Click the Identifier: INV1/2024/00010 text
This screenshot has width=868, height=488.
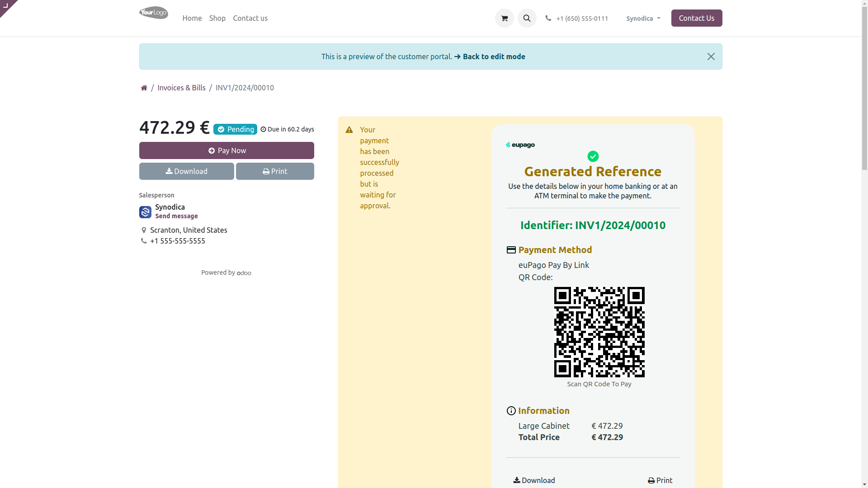click(593, 225)
